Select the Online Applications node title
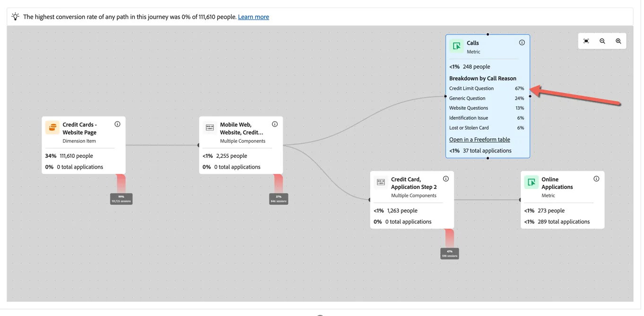Image resolution: width=644 pixels, height=316 pixels. 557,183
